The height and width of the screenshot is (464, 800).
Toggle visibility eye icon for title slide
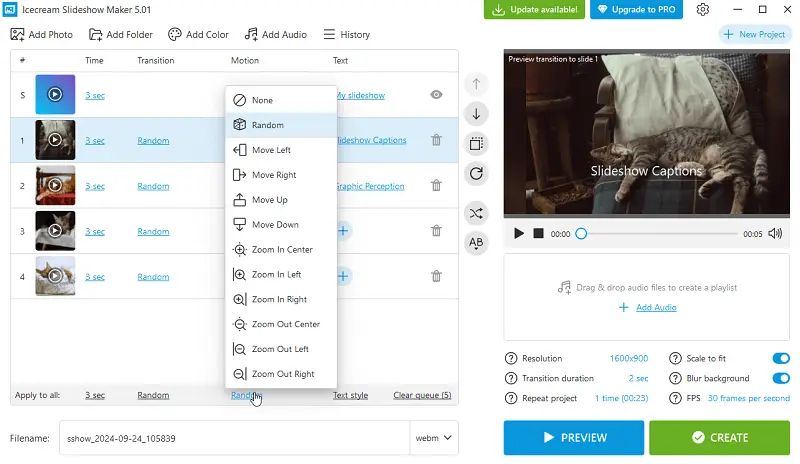click(436, 95)
